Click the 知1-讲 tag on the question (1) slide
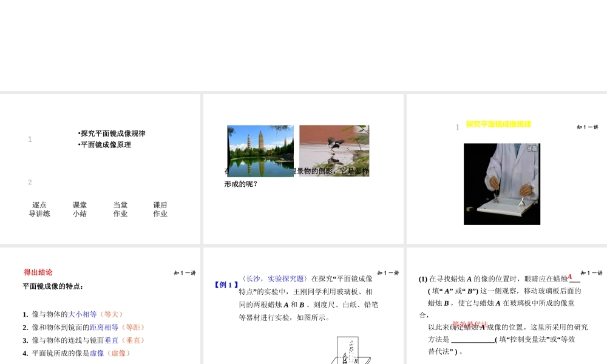 (591, 273)
